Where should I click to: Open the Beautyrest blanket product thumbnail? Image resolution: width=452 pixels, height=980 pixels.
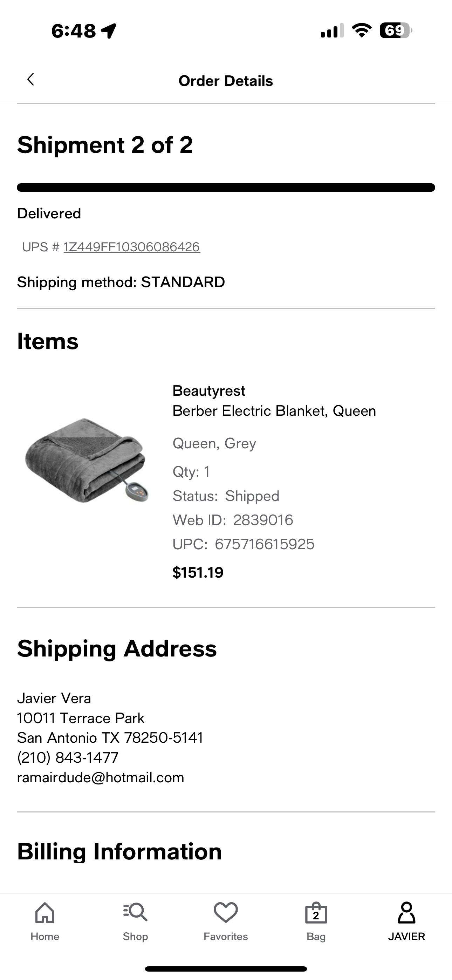tap(87, 460)
